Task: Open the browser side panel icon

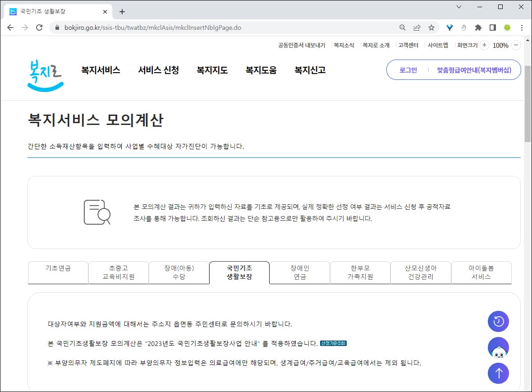Action: pos(492,28)
